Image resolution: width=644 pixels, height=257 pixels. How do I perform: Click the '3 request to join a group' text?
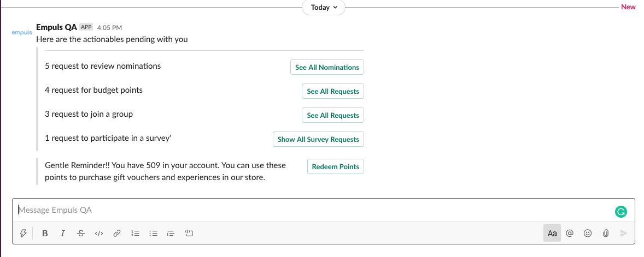(x=89, y=114)
